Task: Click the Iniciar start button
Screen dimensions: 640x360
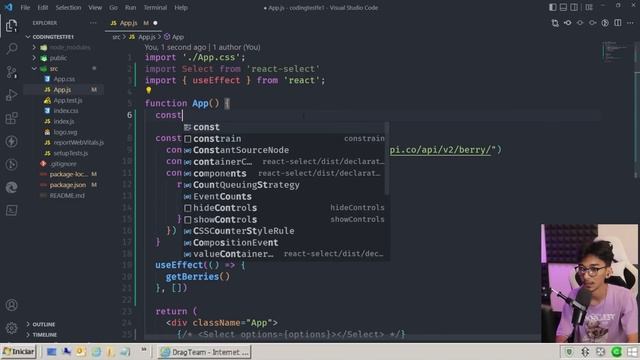Action: click(19, 352)
